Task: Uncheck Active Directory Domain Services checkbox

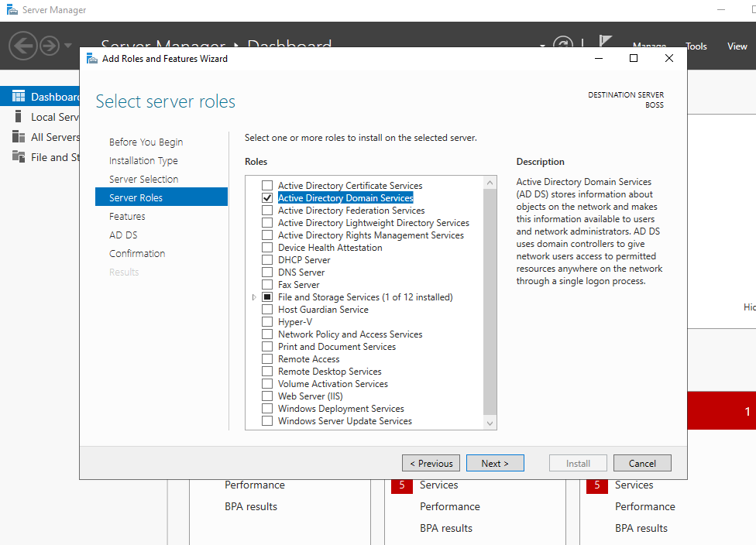Action: click(267, 198)
